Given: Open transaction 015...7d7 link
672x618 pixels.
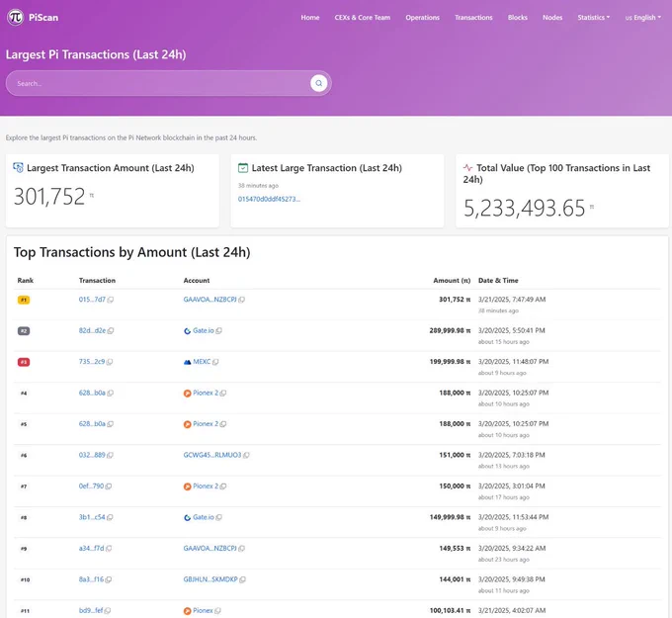Looking at the screenshot, I should pyautogui.click(x=92, y=300).
